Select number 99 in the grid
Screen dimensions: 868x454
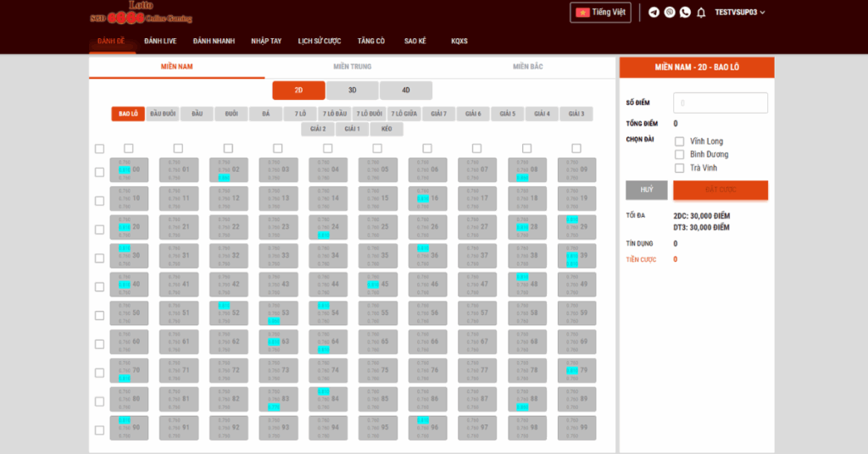pos(576,428)
